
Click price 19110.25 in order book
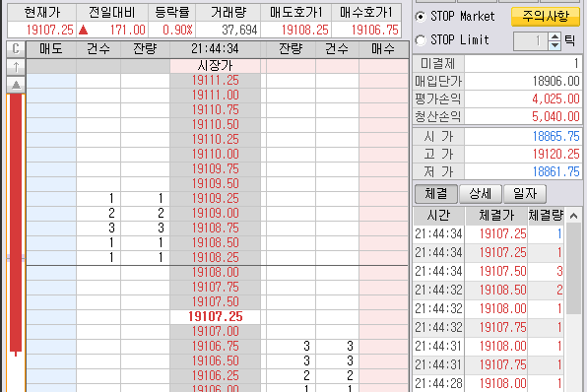pos(216,140)
